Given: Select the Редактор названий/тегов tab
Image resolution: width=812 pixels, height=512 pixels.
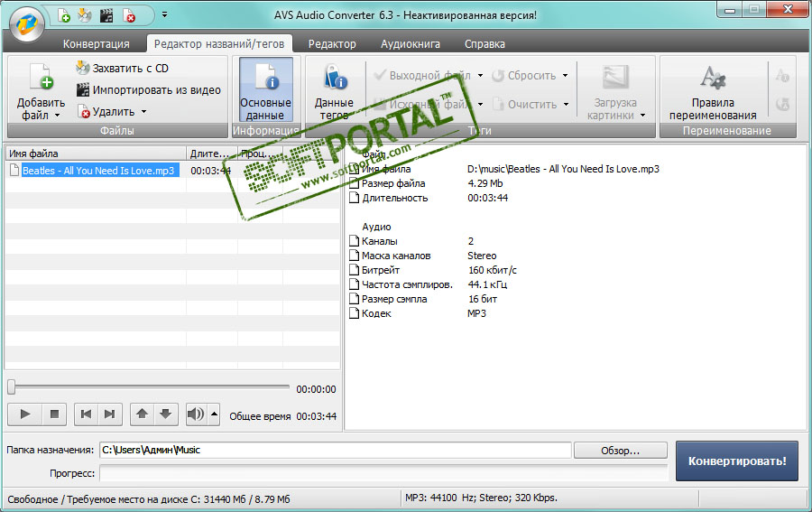Looking at the screenshot, I should coord(219,44).
